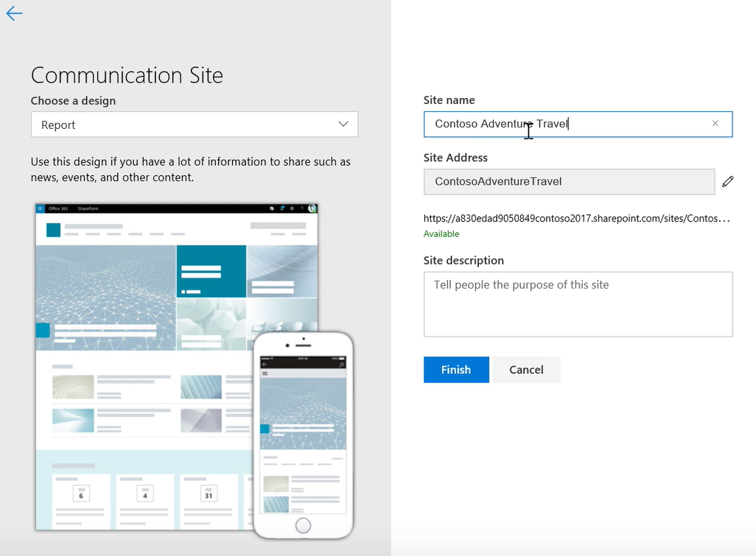Click the help question mark in the preview header
The width and height of the screenshot is (756, 556).
301,208
